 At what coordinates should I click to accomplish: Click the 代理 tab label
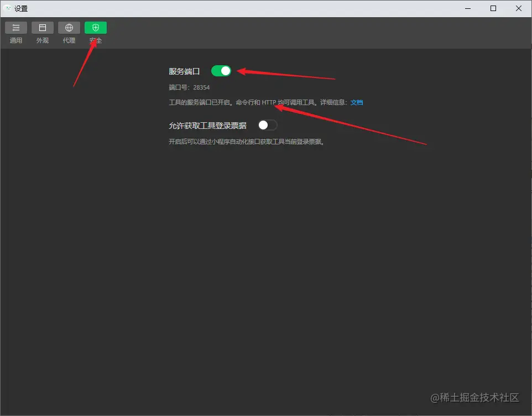69,40
